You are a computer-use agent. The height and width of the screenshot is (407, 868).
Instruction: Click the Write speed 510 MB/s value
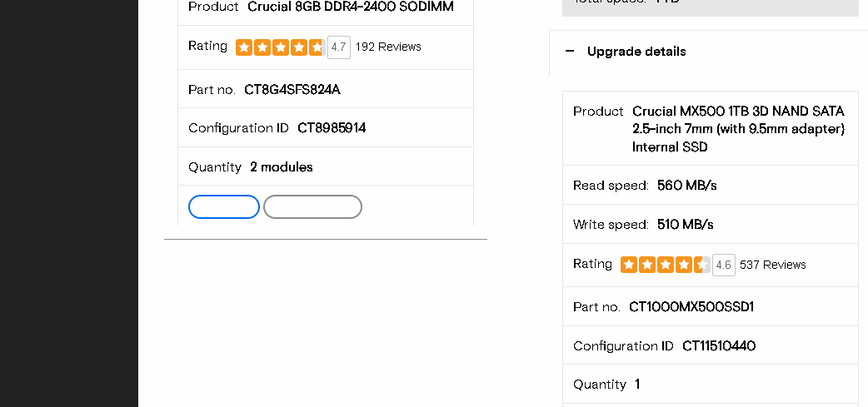pos(686,225)
